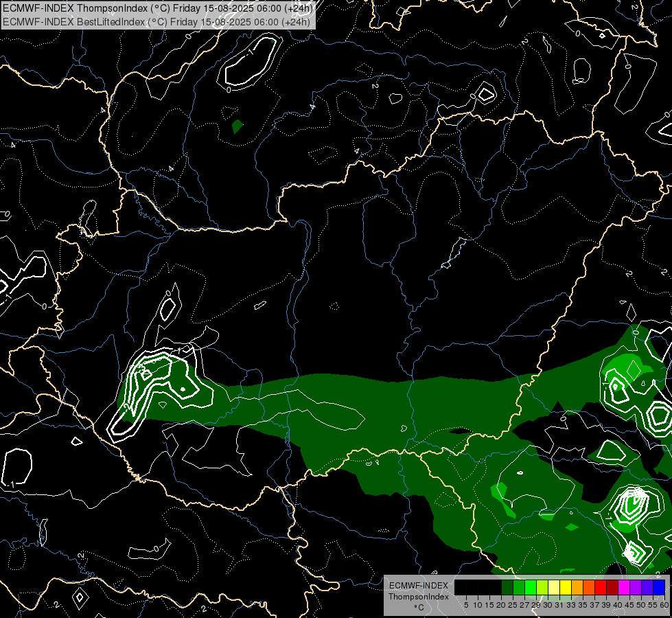Click legend tick value 25
The image size is (672, 618).
tap(513, 605)
